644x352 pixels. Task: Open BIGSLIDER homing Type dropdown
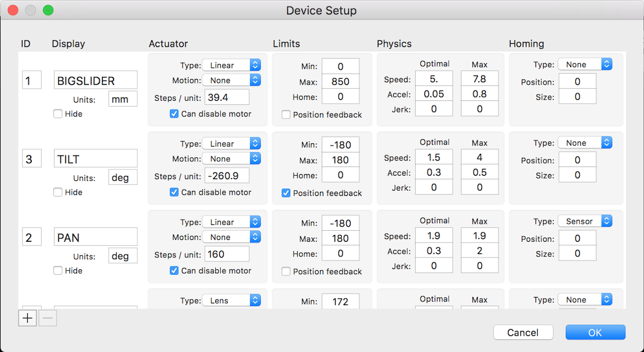point(585,65)
